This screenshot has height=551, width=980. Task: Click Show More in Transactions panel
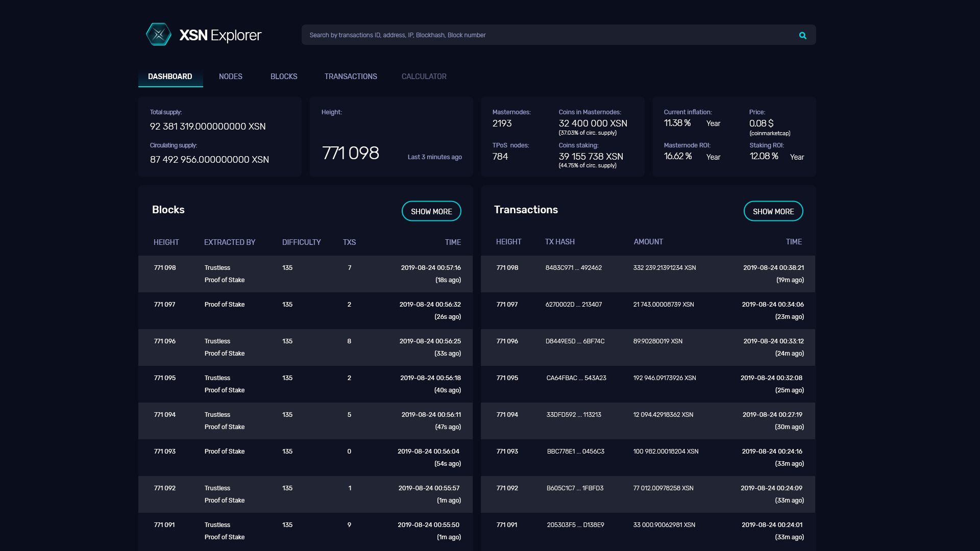click(773, 211)
